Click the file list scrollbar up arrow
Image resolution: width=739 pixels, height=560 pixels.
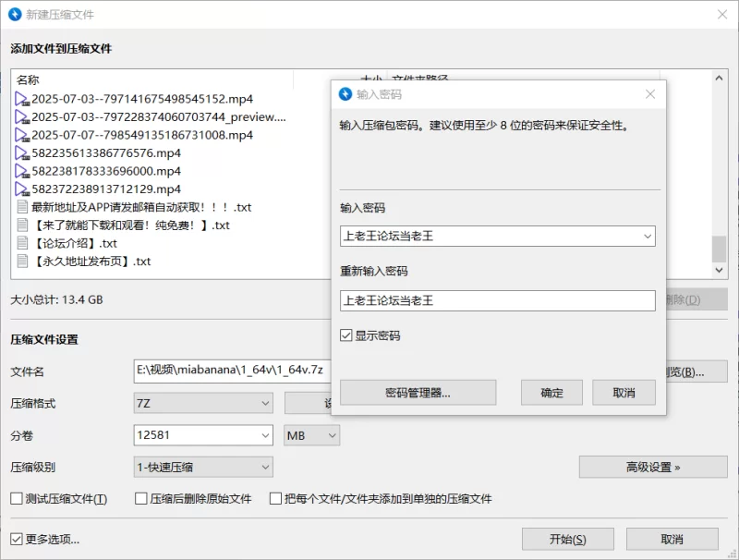tap(719, 79)
